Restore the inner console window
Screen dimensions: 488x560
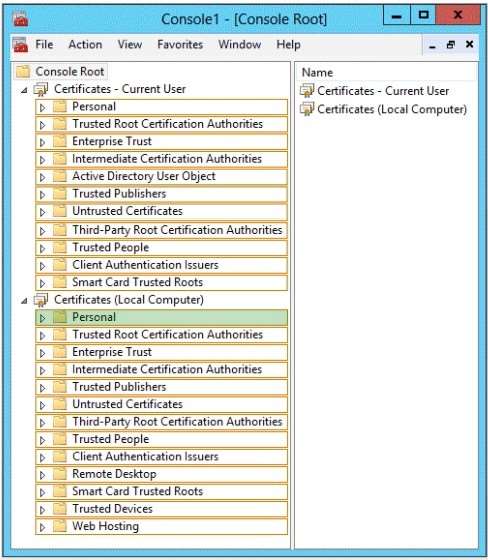[451, 45]
